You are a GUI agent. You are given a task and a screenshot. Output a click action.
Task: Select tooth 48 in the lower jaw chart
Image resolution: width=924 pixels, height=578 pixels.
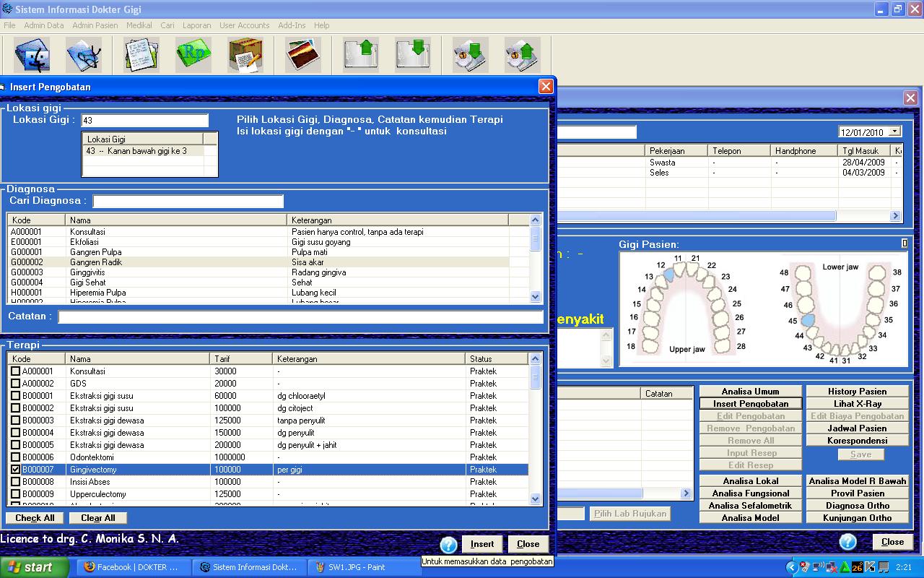[x=801, y=273]
